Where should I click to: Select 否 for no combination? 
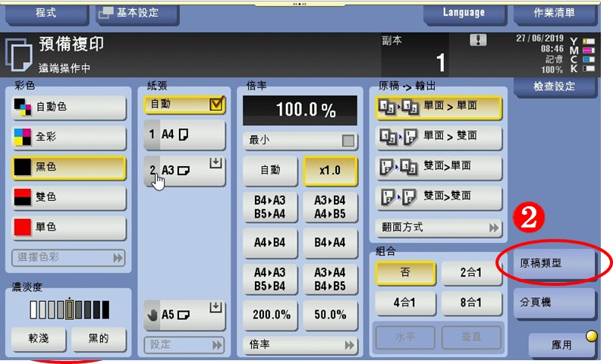[405, 272]
